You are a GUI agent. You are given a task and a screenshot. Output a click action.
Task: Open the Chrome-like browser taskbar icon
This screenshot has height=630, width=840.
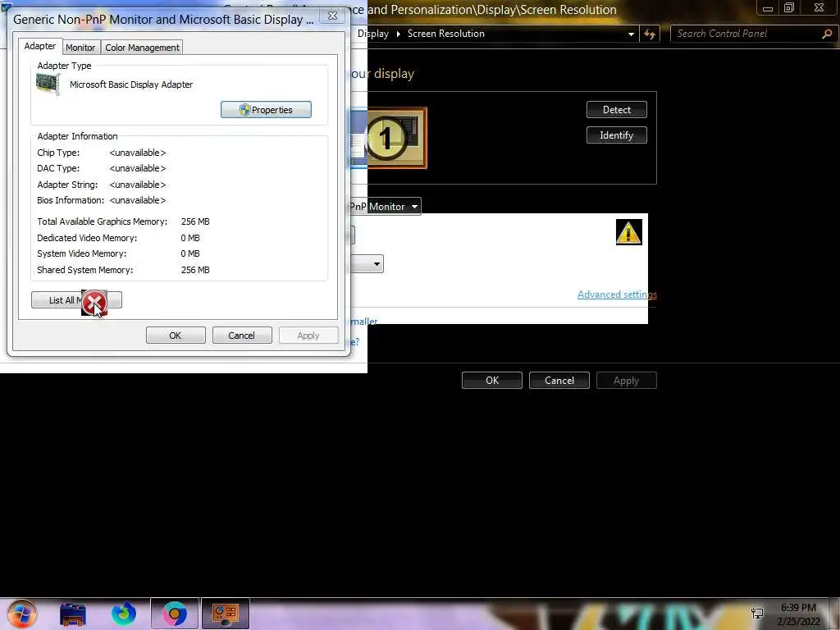click(175, 614)
